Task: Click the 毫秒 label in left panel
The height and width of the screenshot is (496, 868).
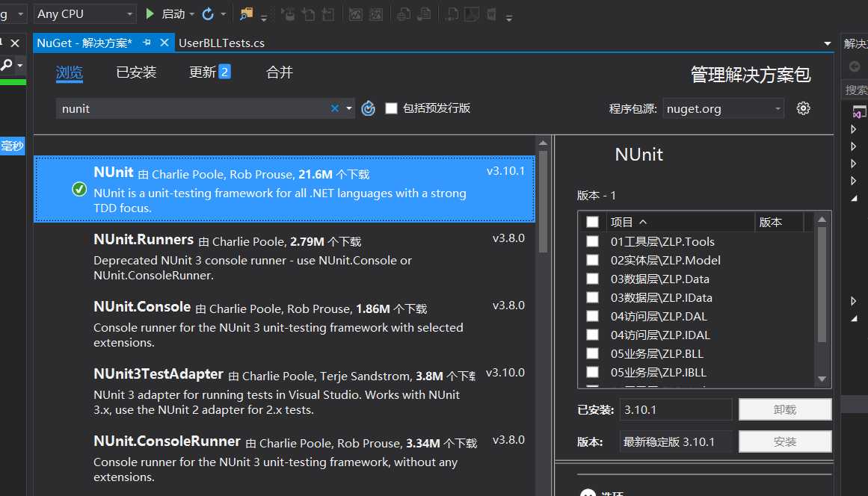Action: 12,146
